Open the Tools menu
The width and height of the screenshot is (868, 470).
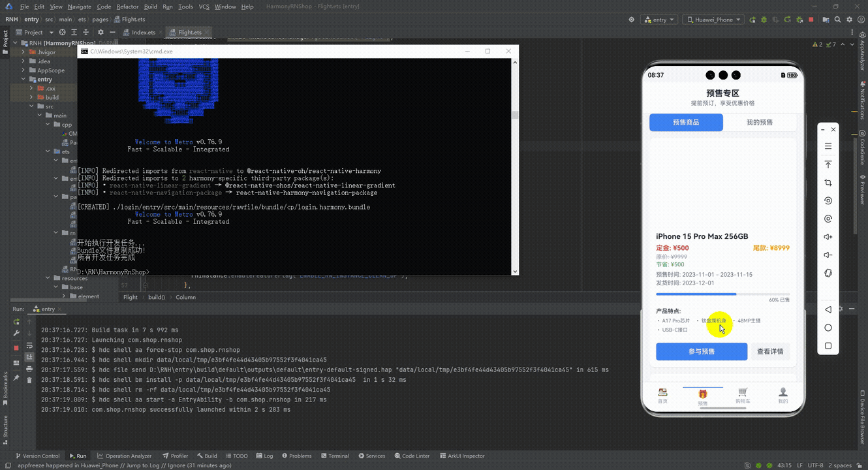(185, 7)
